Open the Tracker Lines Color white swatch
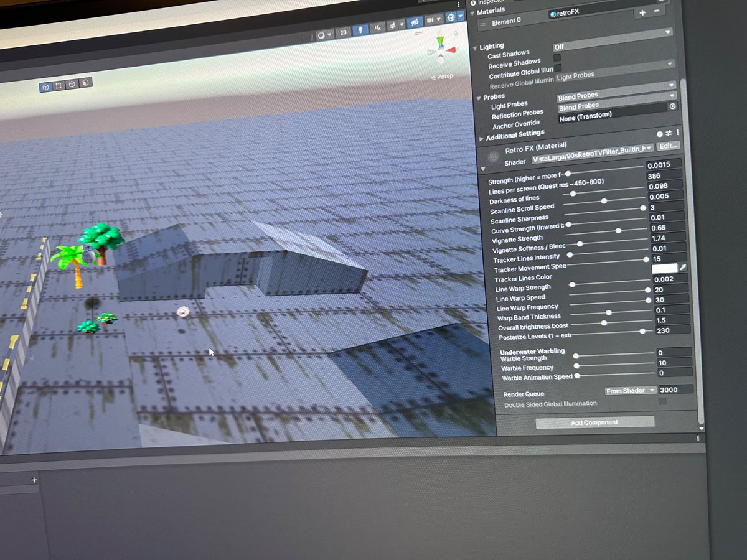The image size is (747, 560). 664,268
